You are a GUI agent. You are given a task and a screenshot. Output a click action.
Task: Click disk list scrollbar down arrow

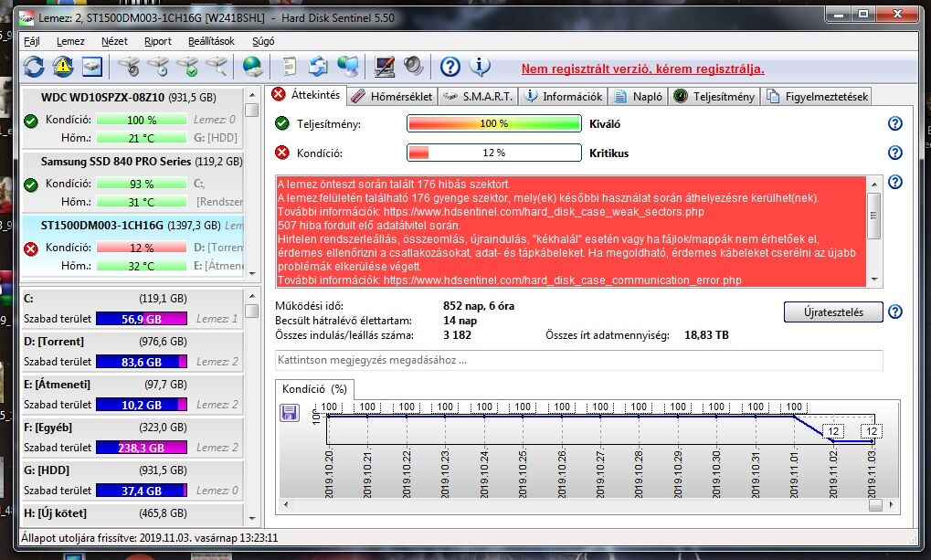[252, 273]
